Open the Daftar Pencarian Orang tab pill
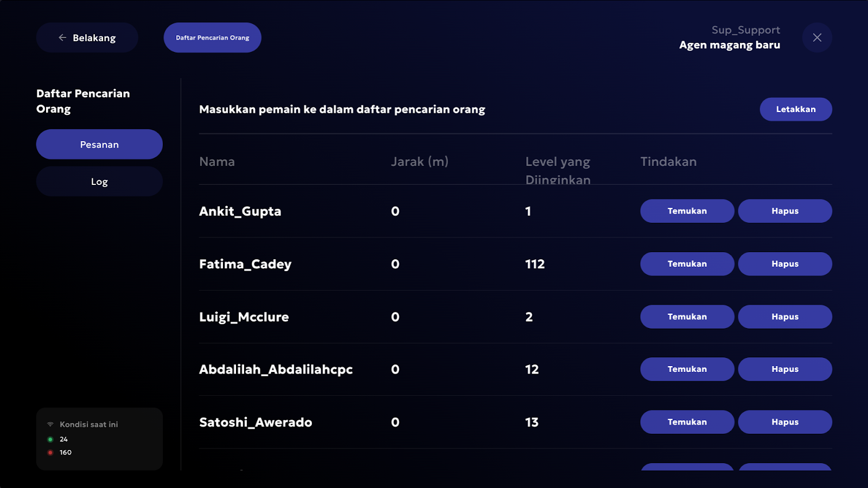This screenshot has width=868, height=488. click(213, 37)
